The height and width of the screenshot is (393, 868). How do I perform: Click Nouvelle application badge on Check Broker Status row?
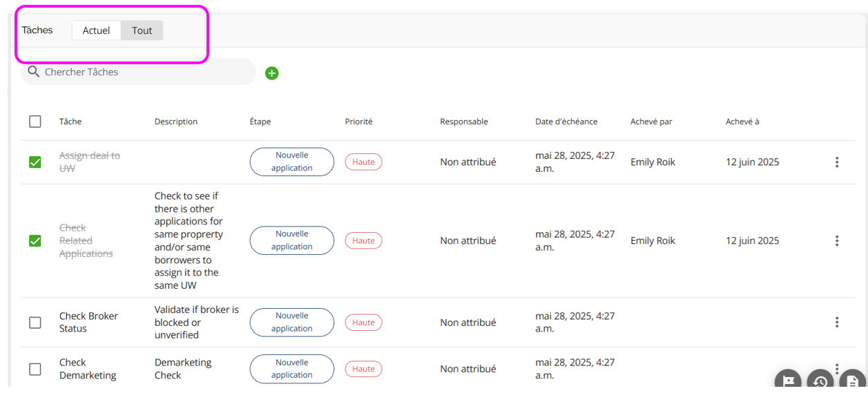click(x=292, y=323)
